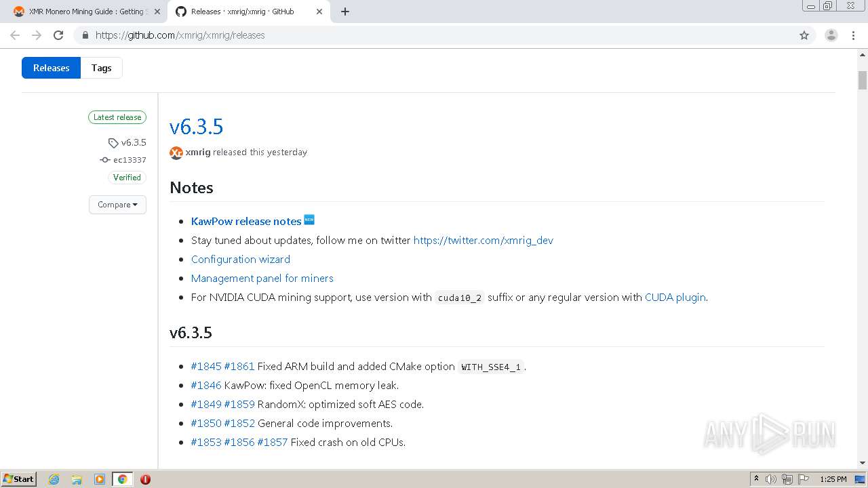Viewport: 868px width, 488px height.
Task: Switch to XMR Monero Mining Guide tab
Action: (86, 12)
